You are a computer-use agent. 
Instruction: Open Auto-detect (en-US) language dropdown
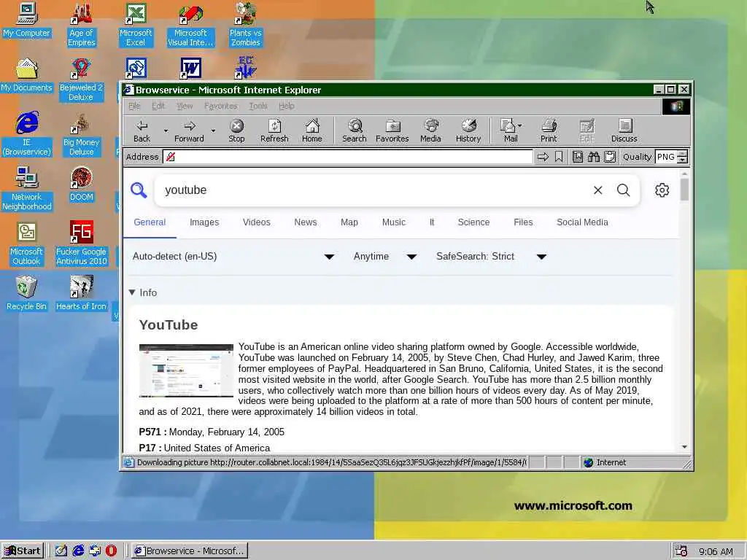point(233,256)
